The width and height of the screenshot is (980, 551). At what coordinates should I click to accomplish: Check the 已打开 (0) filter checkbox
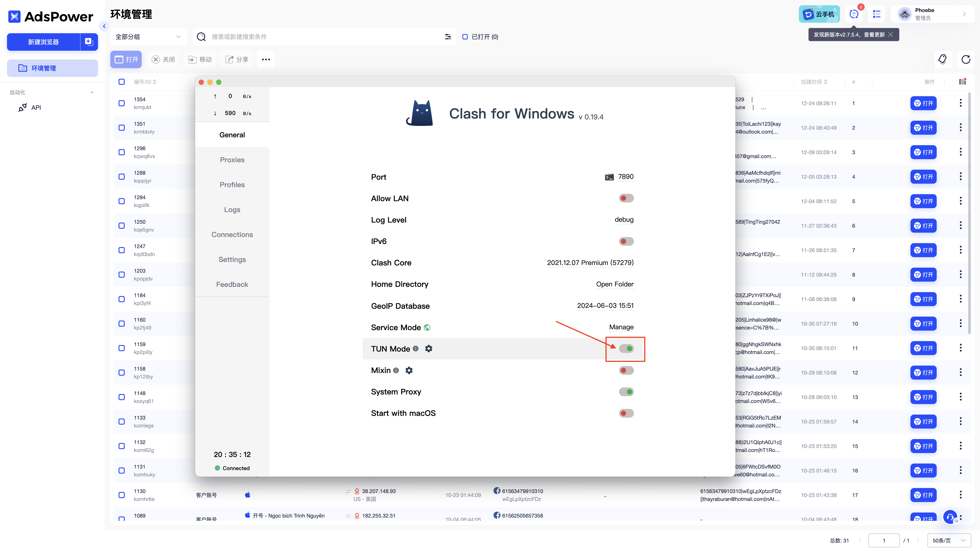pos(465,37)
